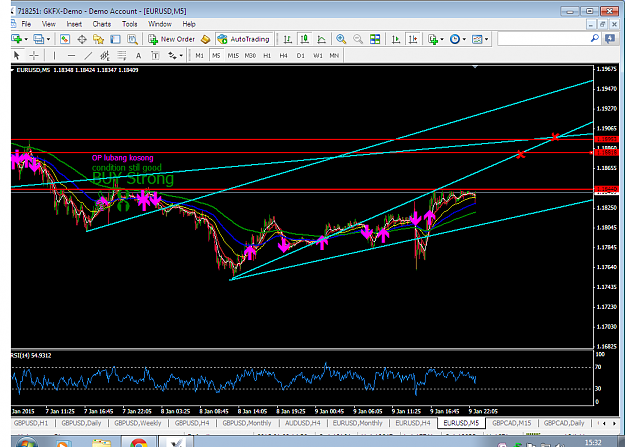Screen dimensions: 625x447
Task: Expand the New Chart dropdown arrow
Action: coord(26,39)
